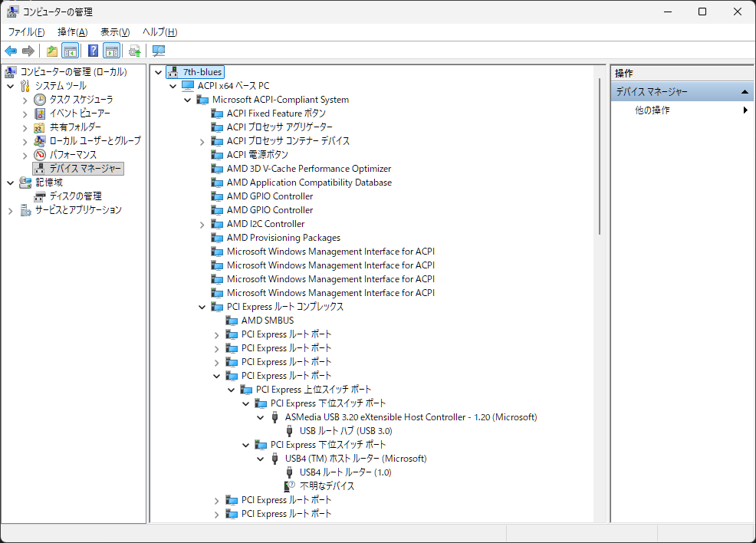The image size is (756, 543).
Task: Click the ASMedia USB 3.20 controller icon
Action: (x=274, y=417)
